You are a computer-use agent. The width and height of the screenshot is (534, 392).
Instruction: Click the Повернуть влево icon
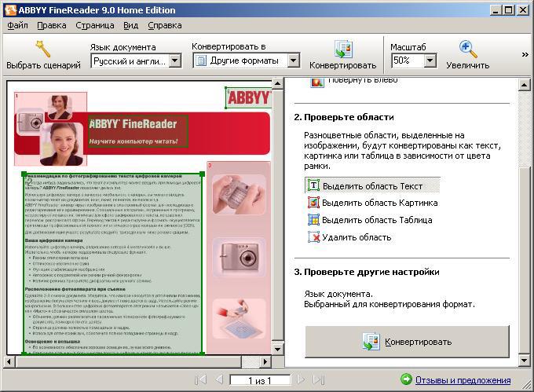(x=316, y=82)
